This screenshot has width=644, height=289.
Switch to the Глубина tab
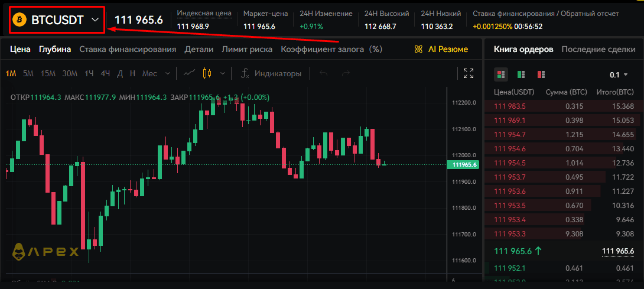pyautogui.click(x=55, y=49)
